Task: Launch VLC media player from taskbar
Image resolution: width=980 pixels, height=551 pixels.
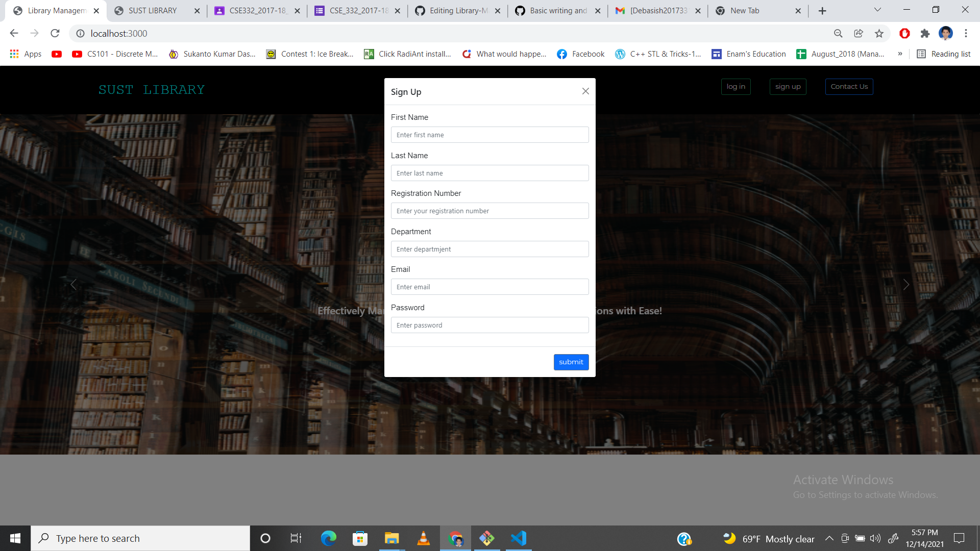Action: point(423,538)
